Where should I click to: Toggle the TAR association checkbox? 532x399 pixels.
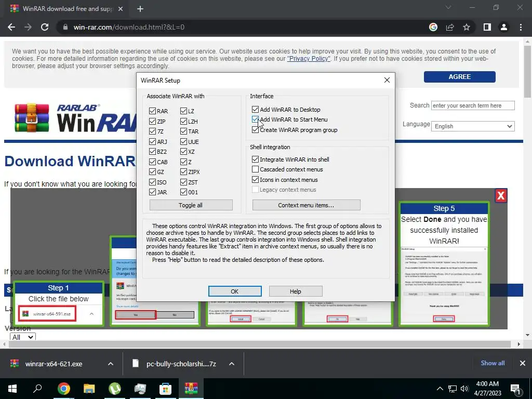(183, 131)
